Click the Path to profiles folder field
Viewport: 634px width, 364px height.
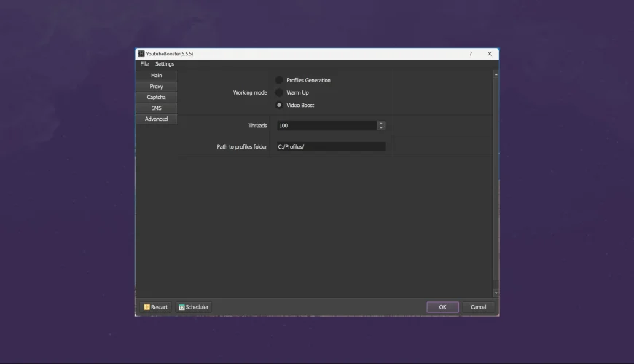click(x=331, y=146)
